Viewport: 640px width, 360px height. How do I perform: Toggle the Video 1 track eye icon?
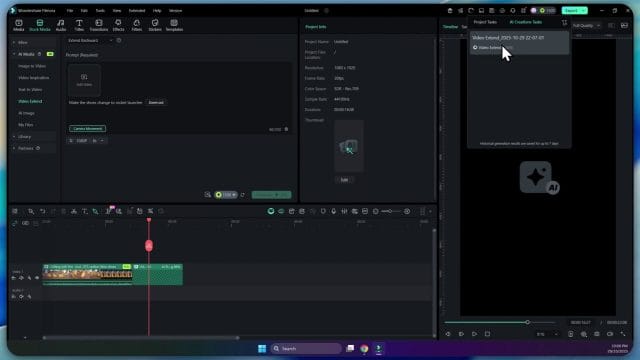pyautogui.click(x=37, y=278)
